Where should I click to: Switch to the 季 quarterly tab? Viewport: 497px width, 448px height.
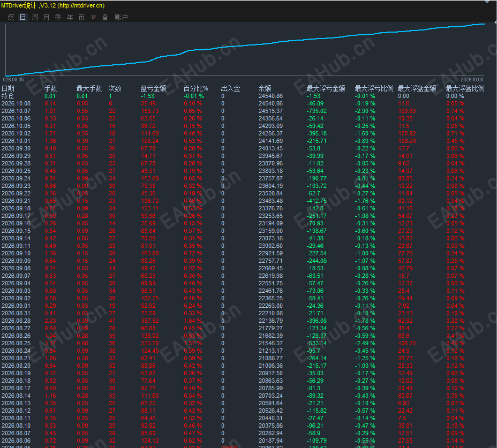pos(58,17)
